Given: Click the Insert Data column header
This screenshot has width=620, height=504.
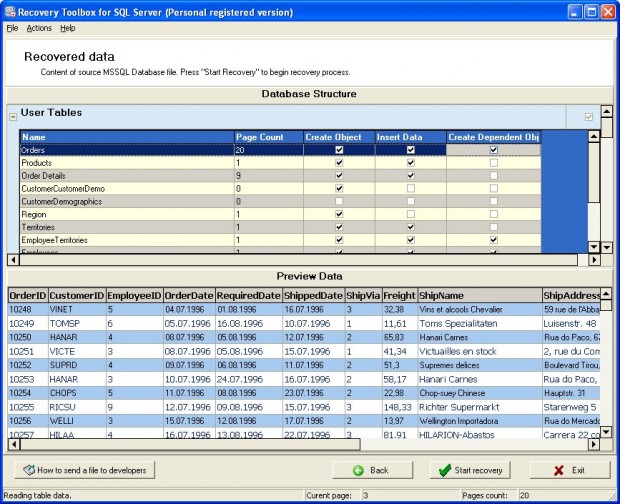Looking at the screenshot, I should click(x=411, y=137).
